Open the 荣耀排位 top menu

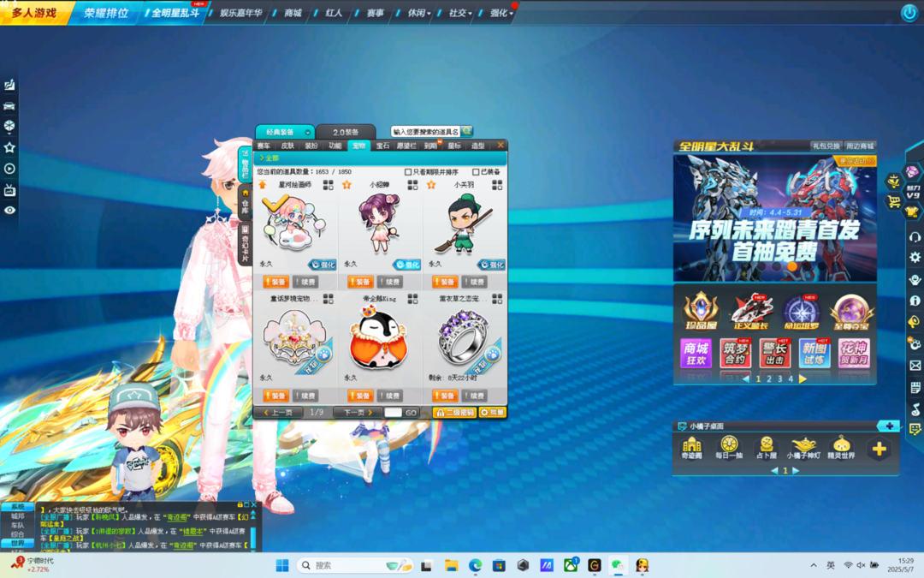tap(106, 13)
